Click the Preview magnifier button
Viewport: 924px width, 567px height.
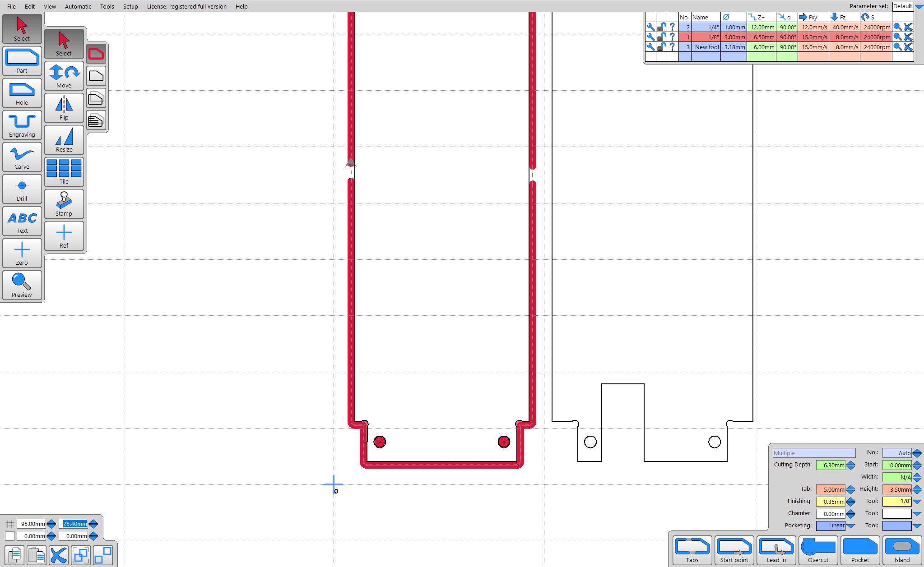(x=22, y=285)
